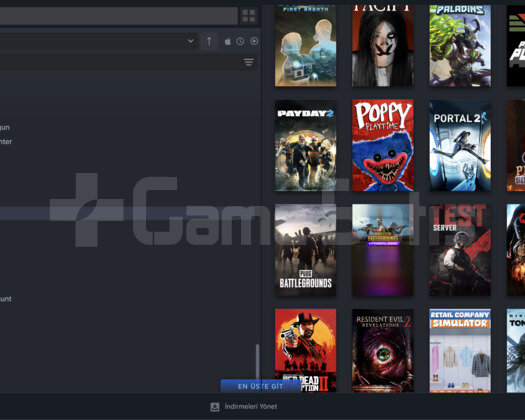Select the Poppy Playtime cover
525x420 pixels.
[383, 145]
